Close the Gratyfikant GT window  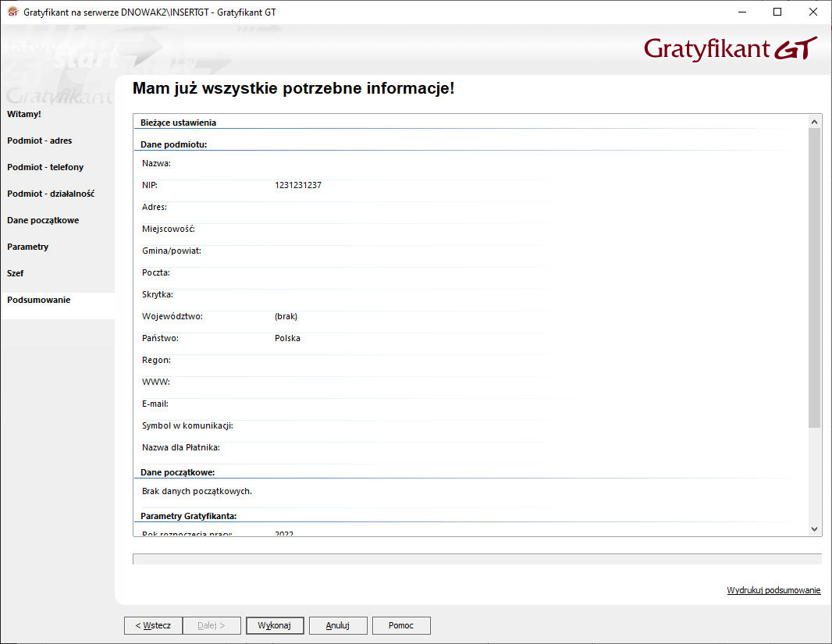pos(813,12)
